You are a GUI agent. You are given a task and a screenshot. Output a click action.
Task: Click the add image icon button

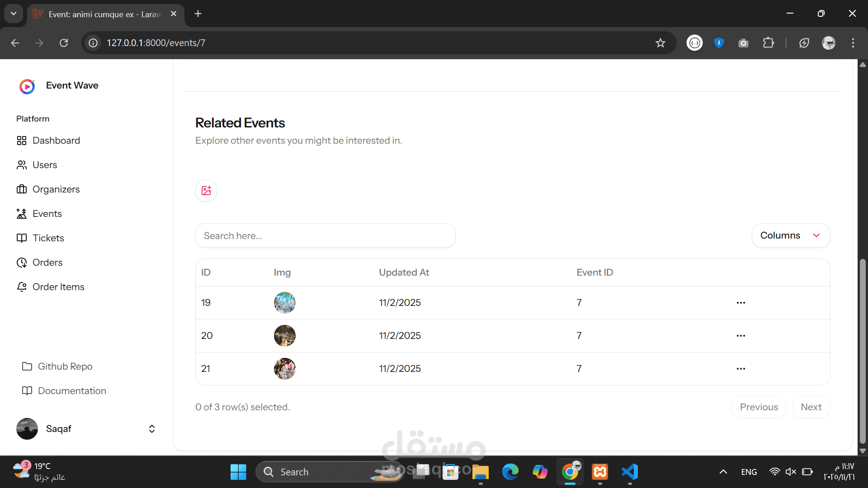pos(206,191)
